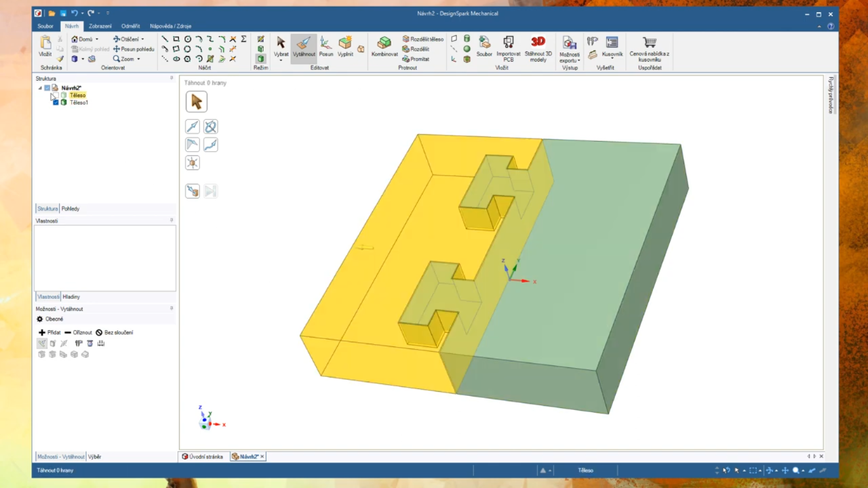Choose the Vyplnit fill tool

tap(345, 46)
